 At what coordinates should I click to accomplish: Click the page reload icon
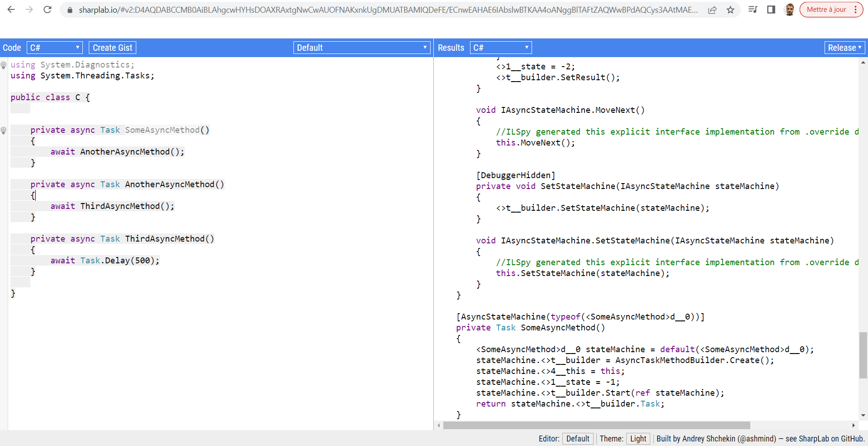pos(47,10)
